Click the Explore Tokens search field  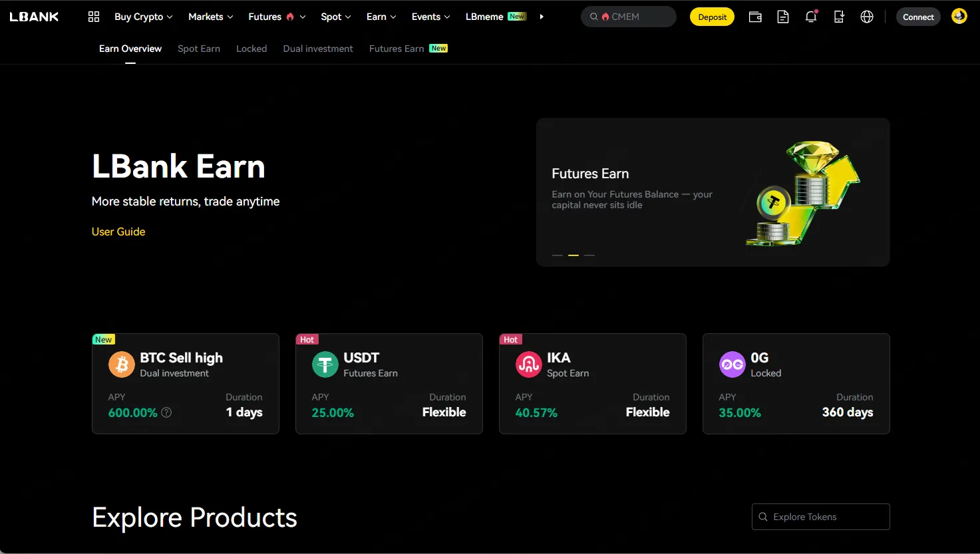(820, 517)
